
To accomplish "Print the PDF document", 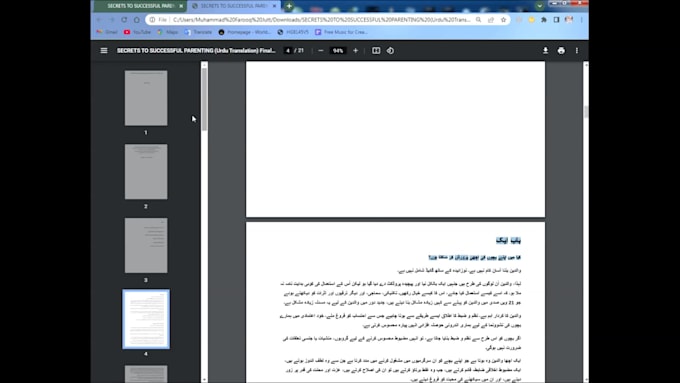I will 561,51.
